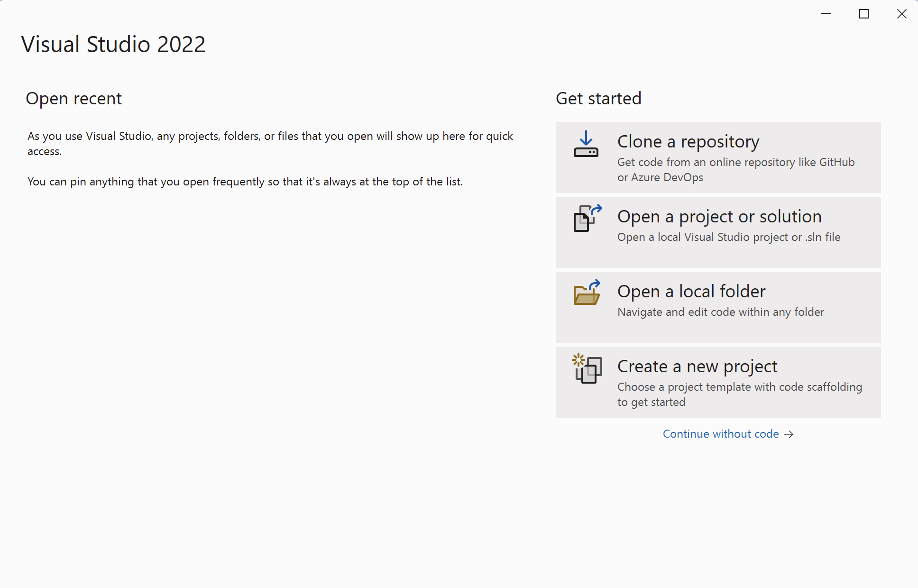Click the Get started heading
The height and width of the screenshot is (588, 918).
click(x=598, y=99)
